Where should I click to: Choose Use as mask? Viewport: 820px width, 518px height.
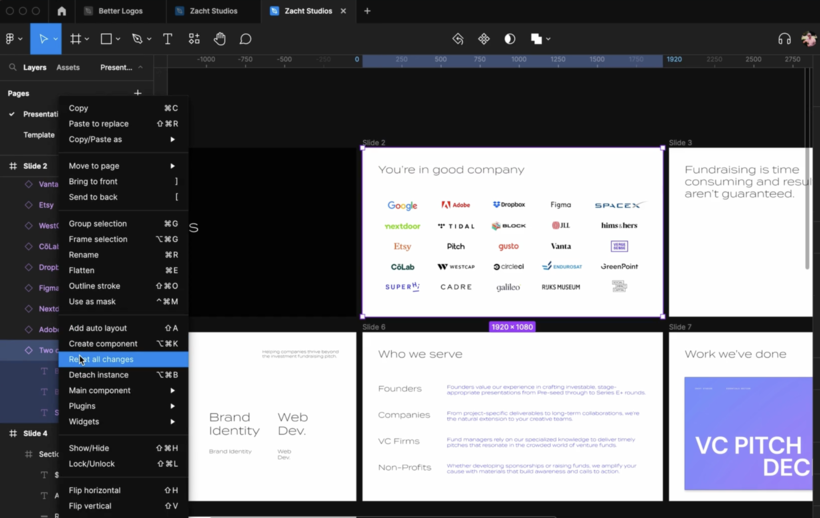tap(123, 302)
